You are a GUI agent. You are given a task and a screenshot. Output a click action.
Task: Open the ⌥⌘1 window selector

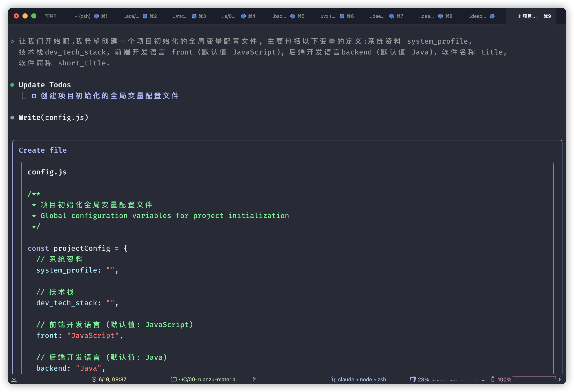coord(50,16)
